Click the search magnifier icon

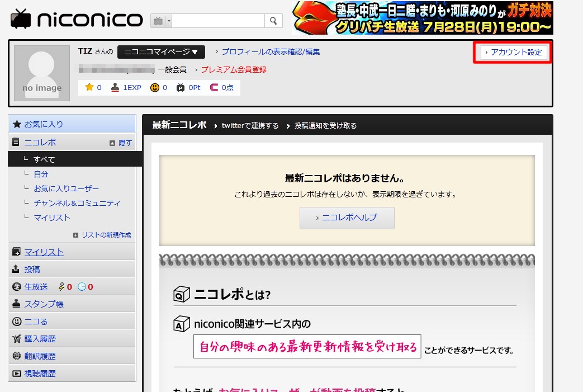coord(273,21)
